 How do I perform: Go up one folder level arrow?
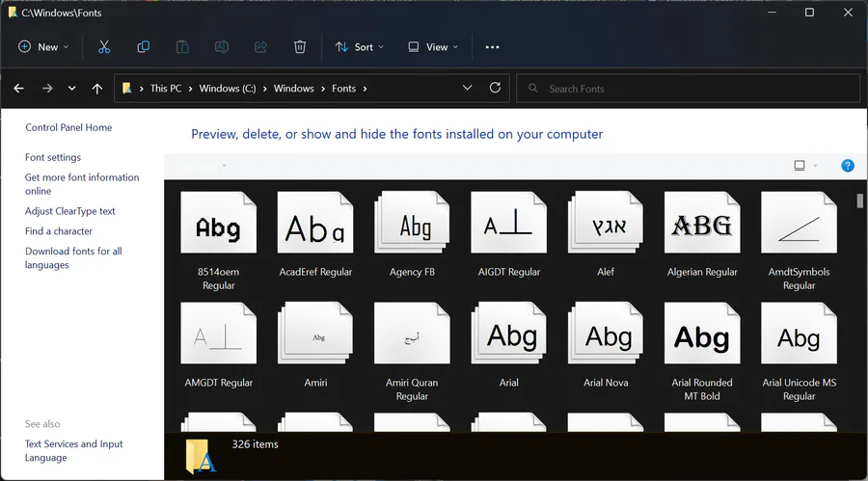pos(96,89)
